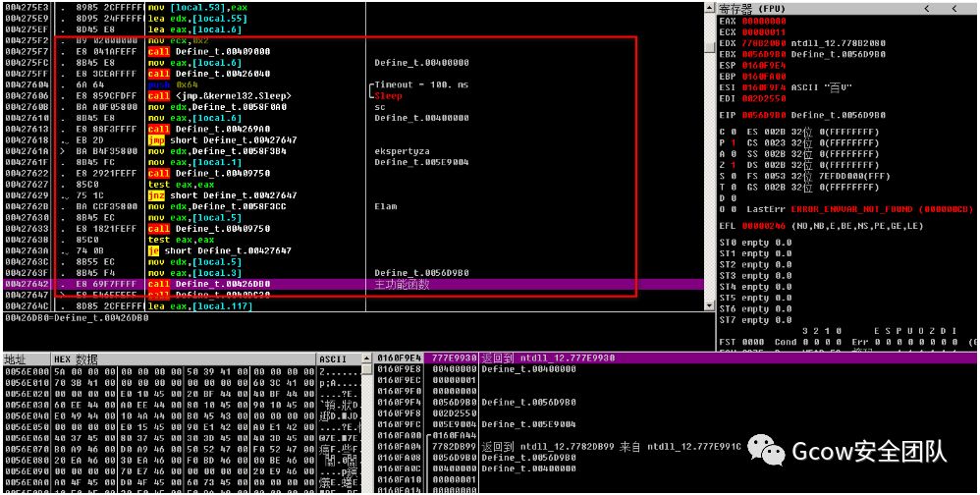Select the EAX register value

[x=764, y=21]
